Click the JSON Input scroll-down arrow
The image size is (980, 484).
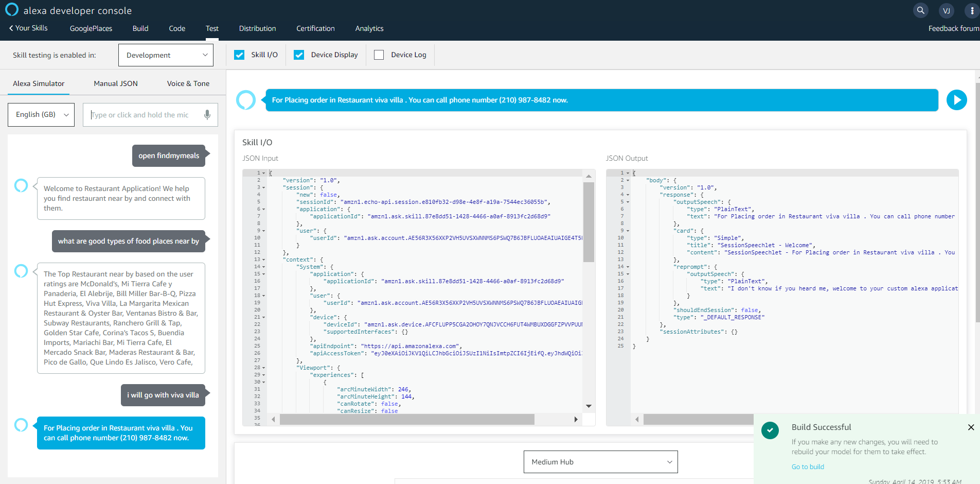(589, 406)
